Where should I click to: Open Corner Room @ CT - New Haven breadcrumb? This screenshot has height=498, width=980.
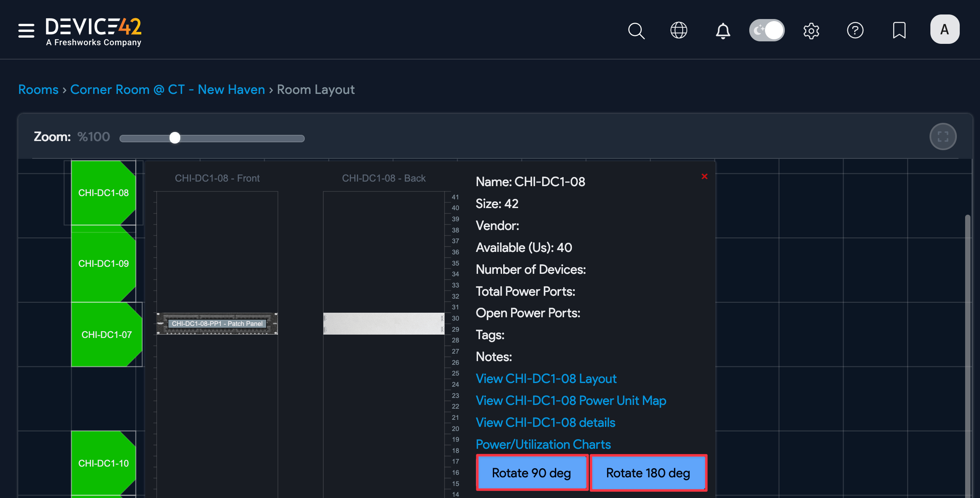[167, 89]
